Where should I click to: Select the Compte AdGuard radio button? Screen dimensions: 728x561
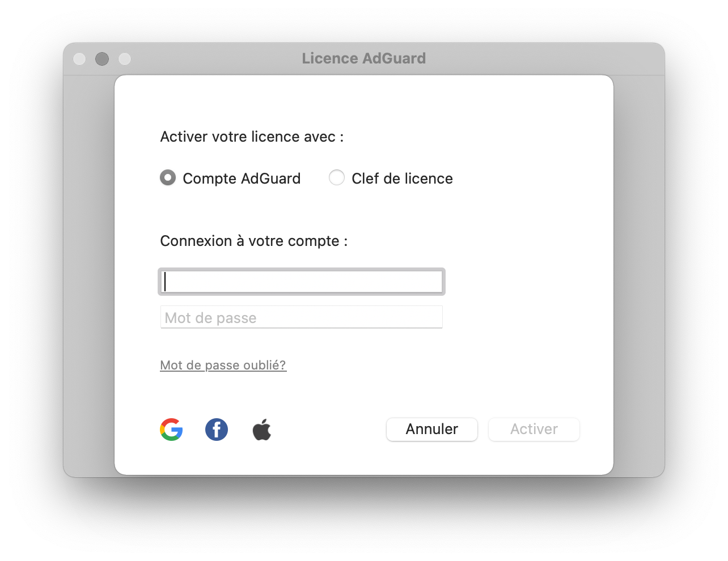click(x=168, y=178)
